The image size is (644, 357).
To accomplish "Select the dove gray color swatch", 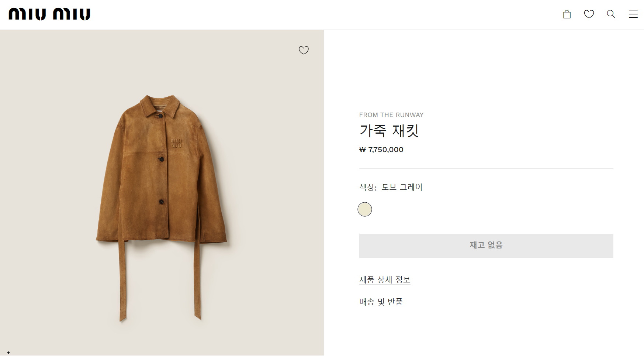I will point(365,209).
